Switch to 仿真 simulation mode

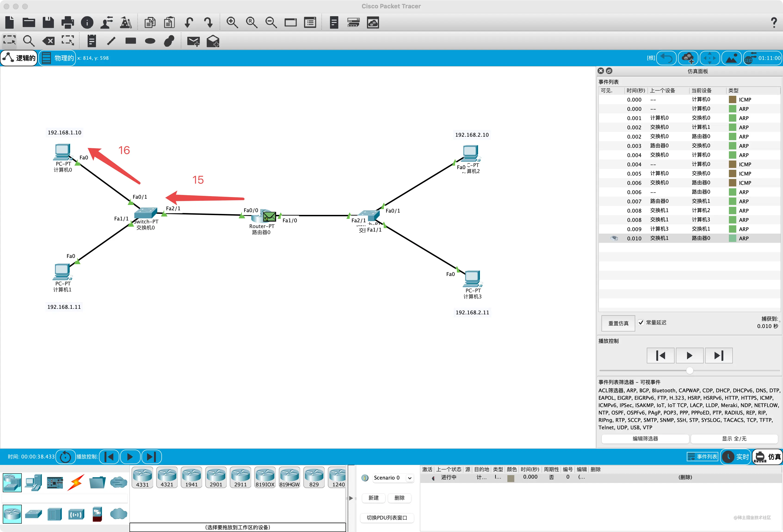[768, 457]
